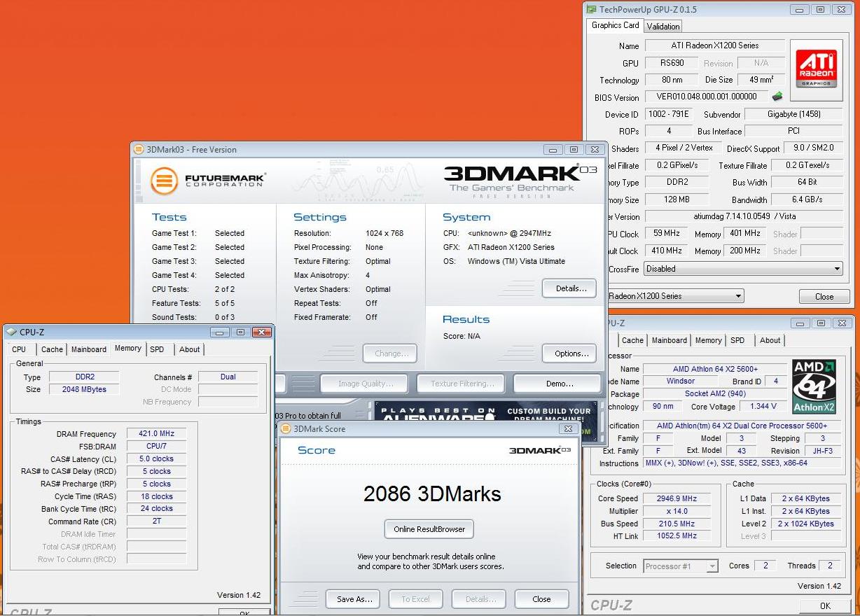Image resolution: width=860 pixels, height=616 pixels.
Task: Click the Specification processor name field
Action: (x=741, y=426)
